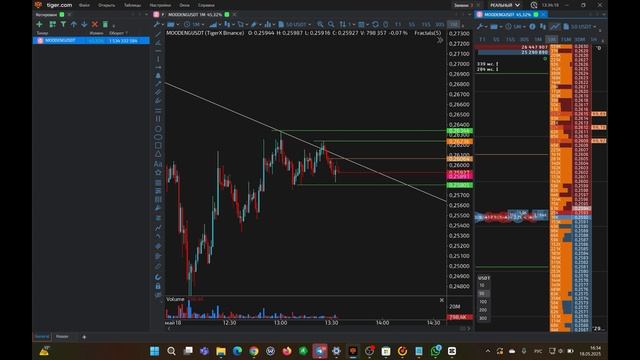Click the info icon in order book toolbar
Viewport: 640px width, 360px height.
click(x=532, y=27)
